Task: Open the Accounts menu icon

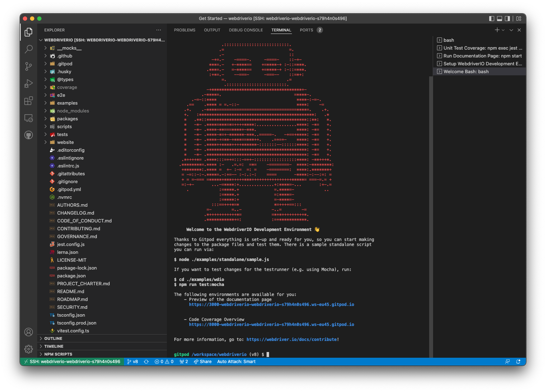Action: (29, 332)
